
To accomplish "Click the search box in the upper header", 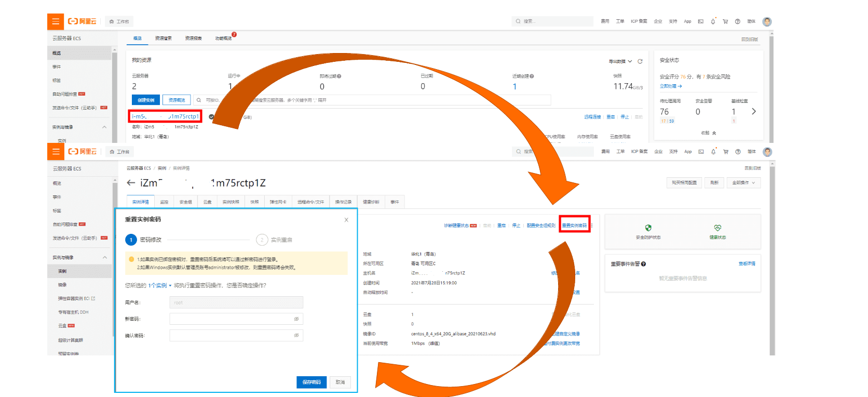I will point(552,21).
